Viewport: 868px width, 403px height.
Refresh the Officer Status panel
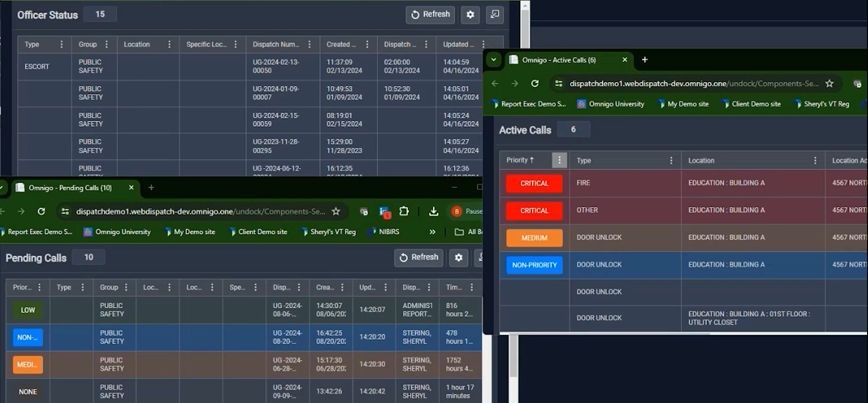[x=430, y=14]
